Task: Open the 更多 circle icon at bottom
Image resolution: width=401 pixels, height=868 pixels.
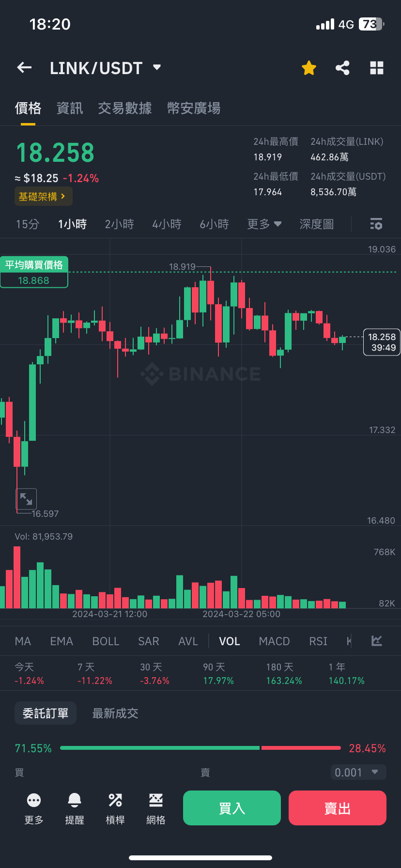Action: coord(34,800)
